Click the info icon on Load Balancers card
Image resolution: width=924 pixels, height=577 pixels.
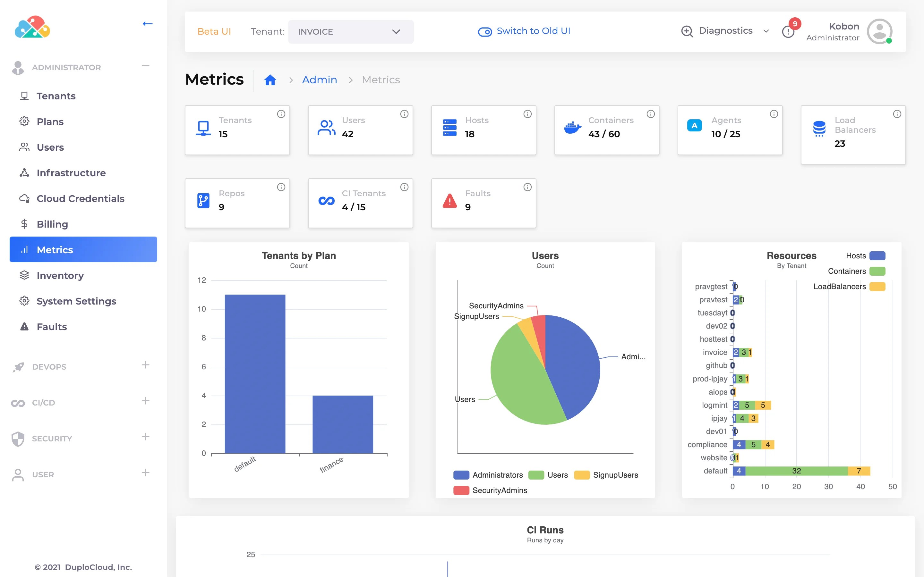(x=897, y=114)
